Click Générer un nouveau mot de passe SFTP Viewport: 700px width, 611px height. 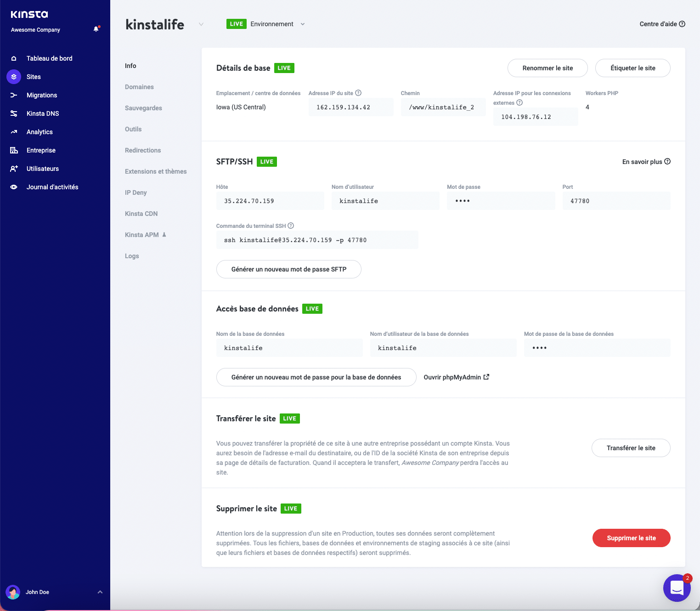(288, 269)
